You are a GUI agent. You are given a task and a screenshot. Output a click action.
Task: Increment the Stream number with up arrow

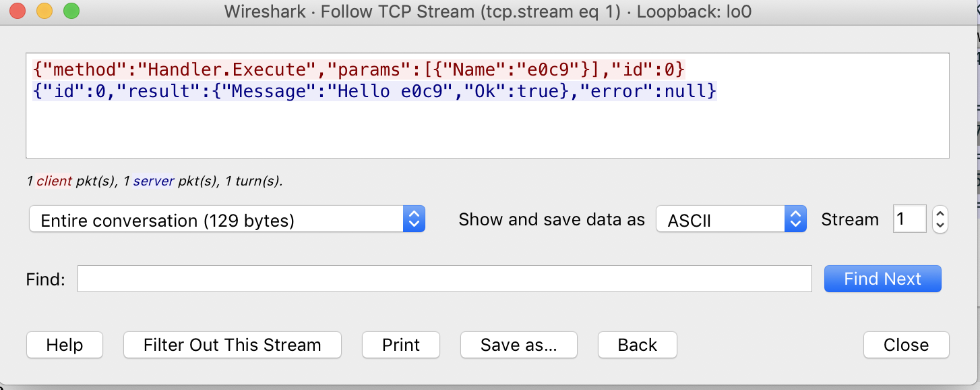940,213
